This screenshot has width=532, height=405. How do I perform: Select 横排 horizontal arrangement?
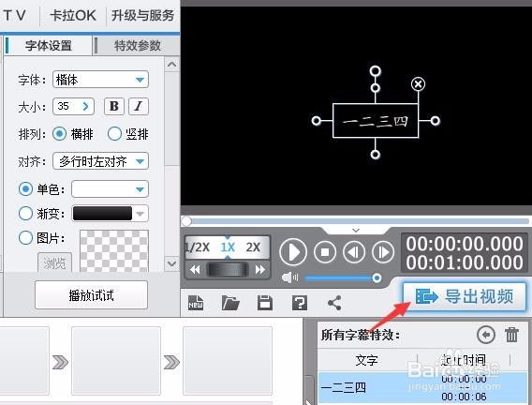[x=59, y=134]
